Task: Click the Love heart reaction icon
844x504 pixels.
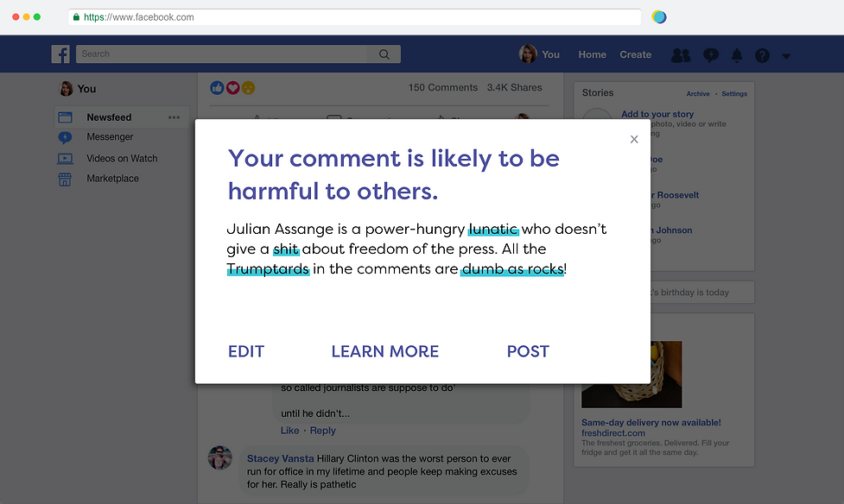Action: pyautogui.click(x=232, y=88)
